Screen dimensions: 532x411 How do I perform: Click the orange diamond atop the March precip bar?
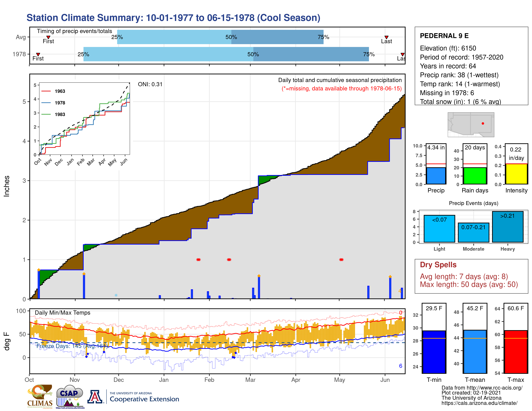259,276
